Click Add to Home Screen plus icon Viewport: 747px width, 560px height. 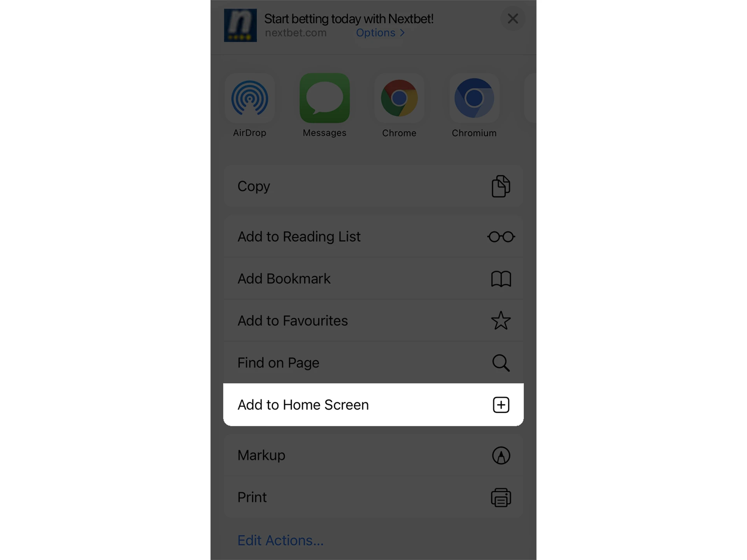501,405
